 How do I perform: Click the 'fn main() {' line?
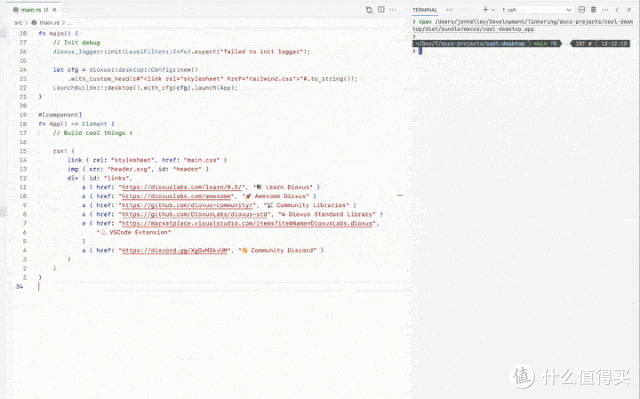58,33
